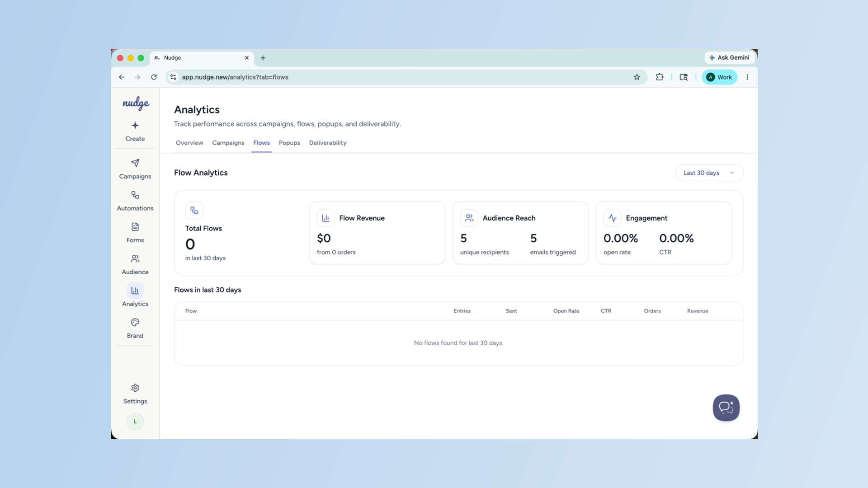Click the user avatar labeled L
Image resolution: width=868 pixels, height=488 pixels.
135,422
